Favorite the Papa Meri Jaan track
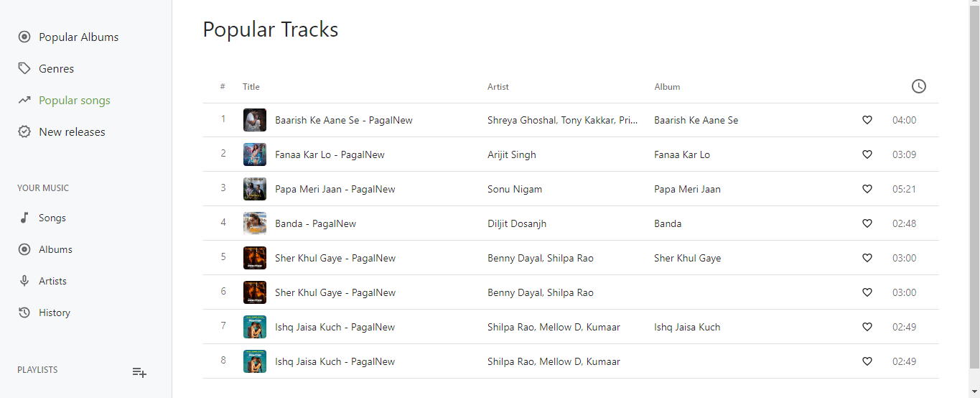The height and width of the screenshot is (398, 980). 867,189
